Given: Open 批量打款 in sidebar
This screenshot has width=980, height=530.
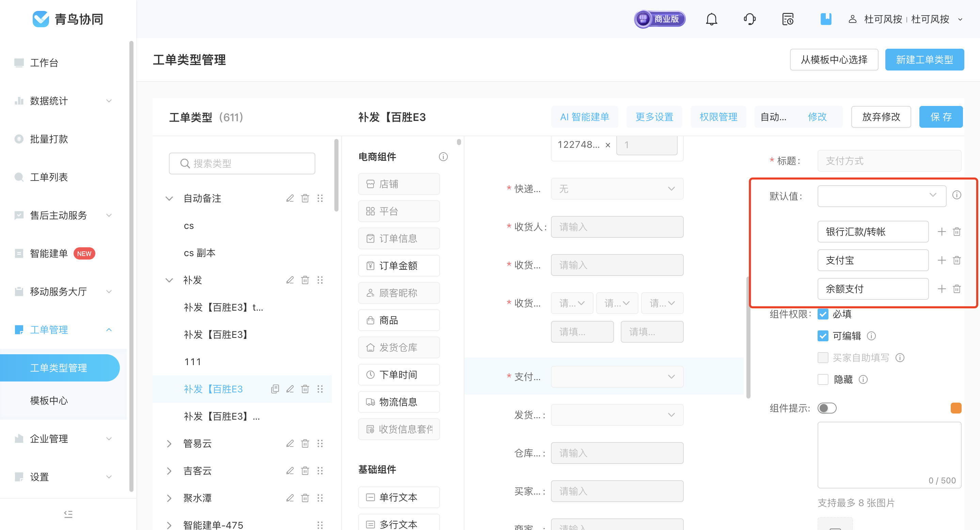Looking at the screenshot, I should (x=49, y=139).
